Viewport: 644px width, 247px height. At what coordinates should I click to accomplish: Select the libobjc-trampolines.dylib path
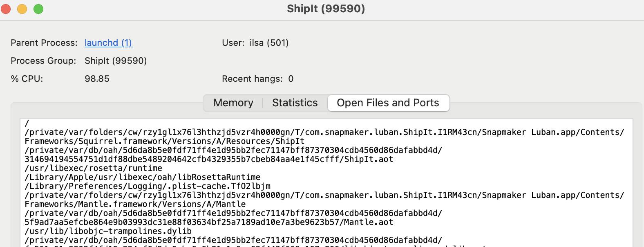tap(107, 231)
